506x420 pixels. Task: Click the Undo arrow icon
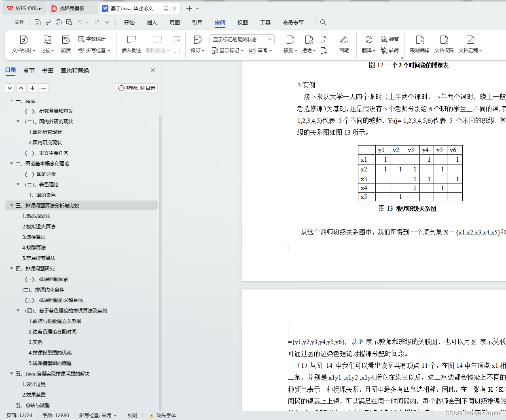point(80,22)
